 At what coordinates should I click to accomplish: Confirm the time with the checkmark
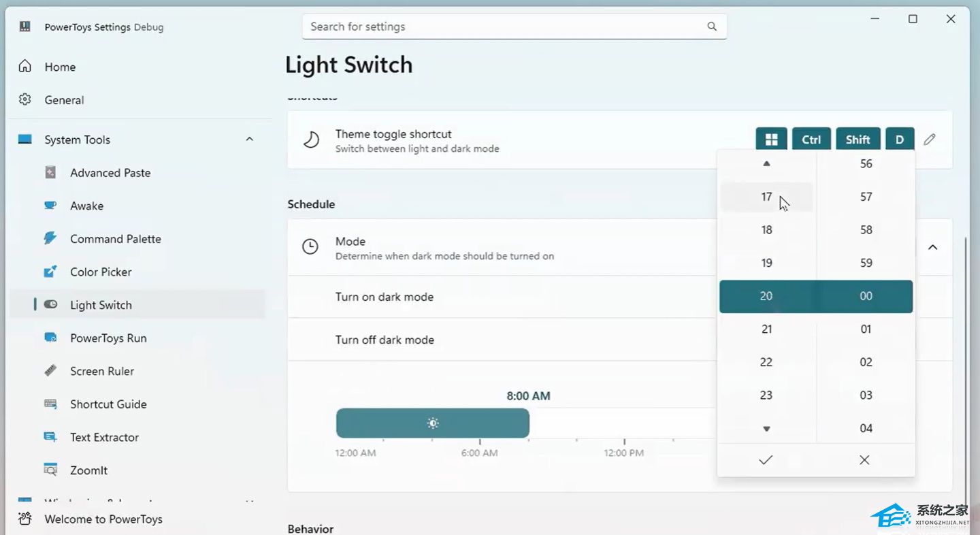coord(766,460)
